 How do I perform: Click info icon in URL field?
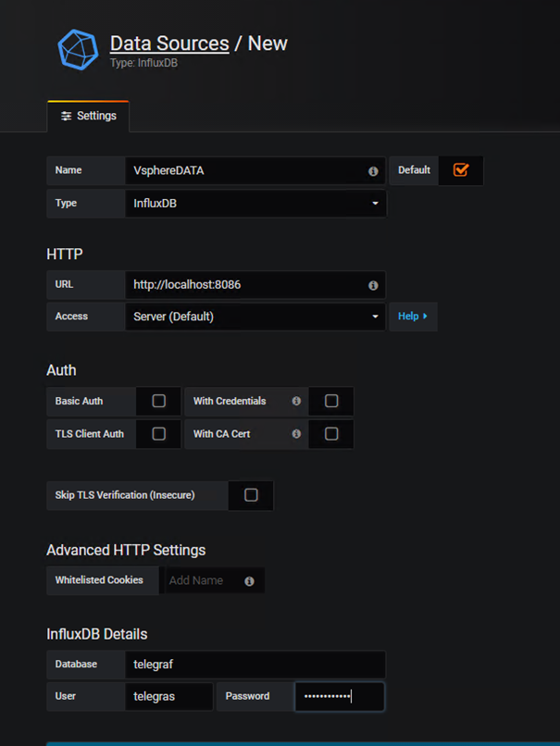pyautogui.click(x=373, y=285)
